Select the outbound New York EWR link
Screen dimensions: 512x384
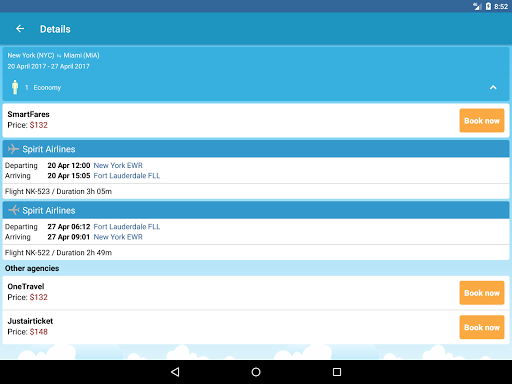(x=118, y=165)
